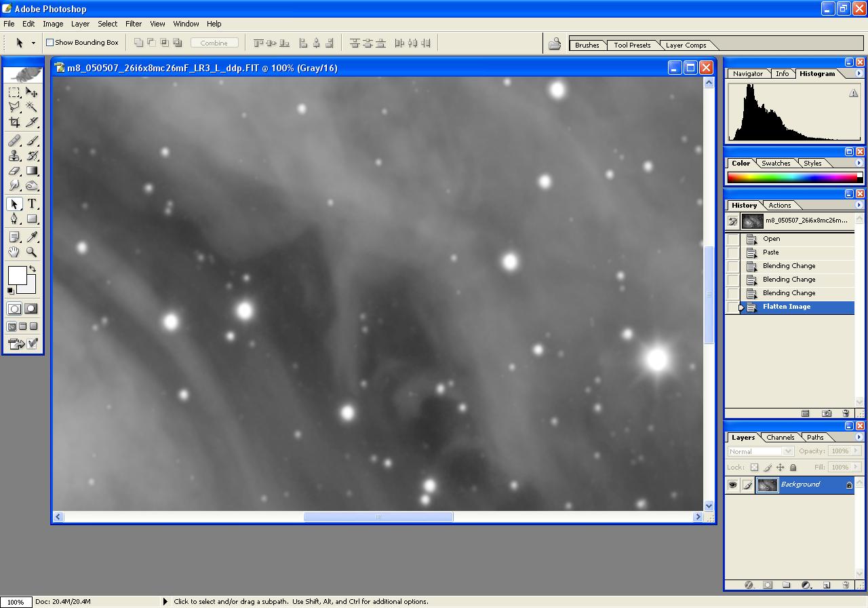Pick the Clone Stamp tool
This screenshot has width=868, height=608.
(14, 156)
